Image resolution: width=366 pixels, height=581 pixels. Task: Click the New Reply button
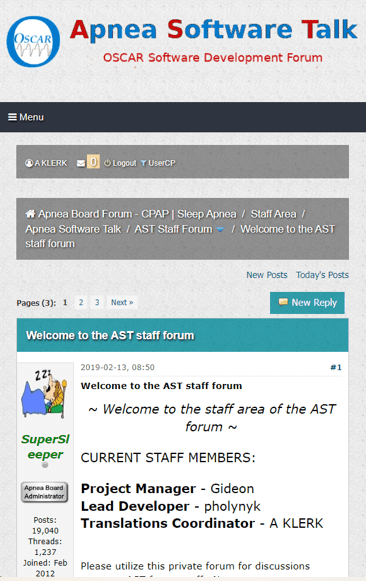(307, 303)
